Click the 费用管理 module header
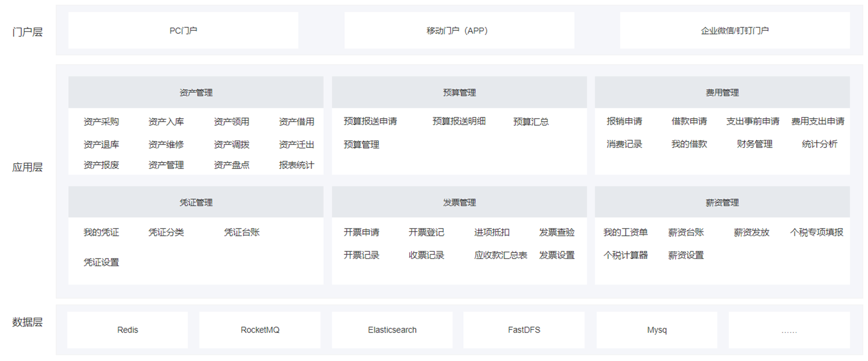 [x=722, y=92]
